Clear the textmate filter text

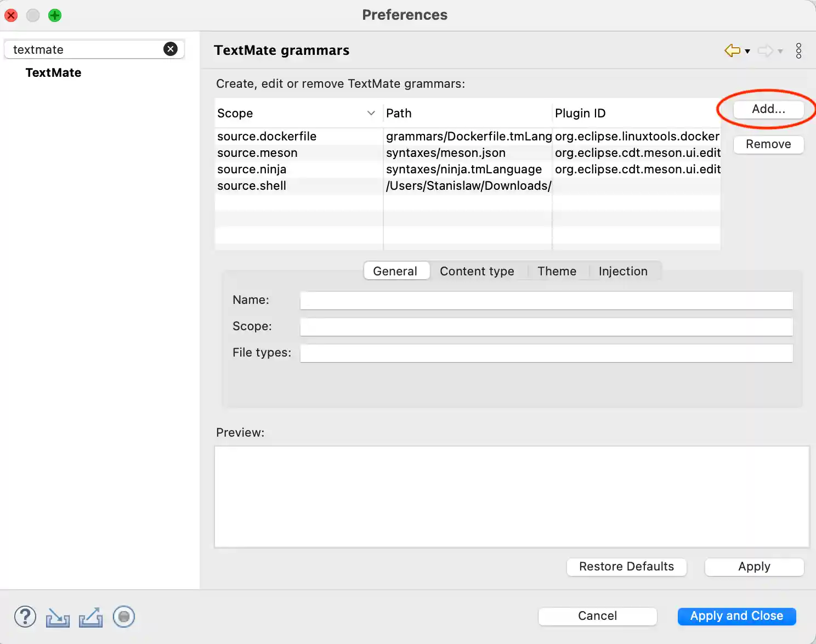(171, 49)
